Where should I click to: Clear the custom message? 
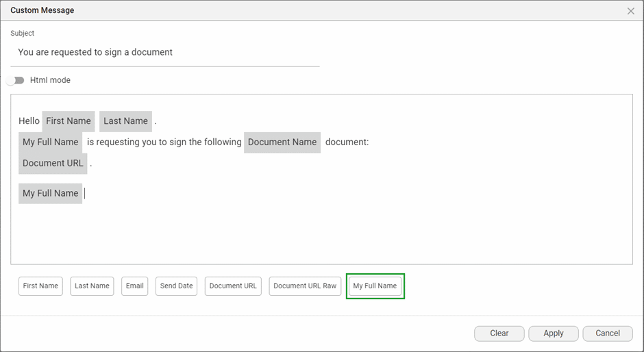(x=499, y=334)
